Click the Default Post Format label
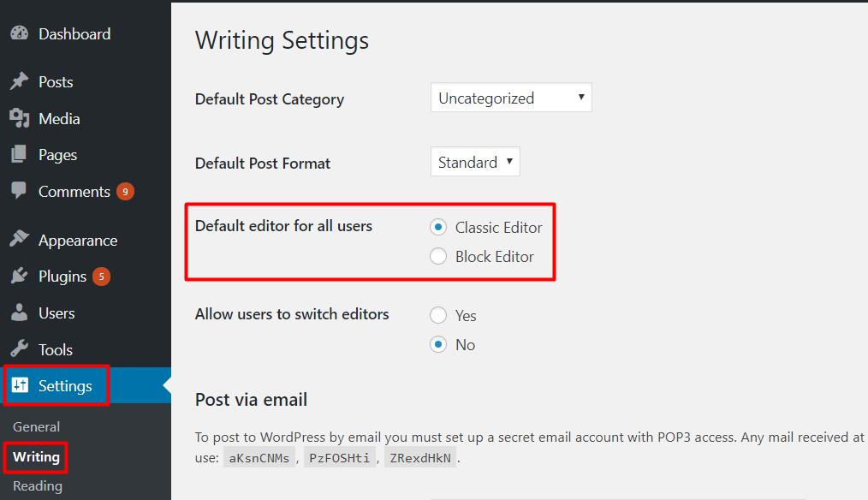The image size is (868, 500). tap(263, 164)
